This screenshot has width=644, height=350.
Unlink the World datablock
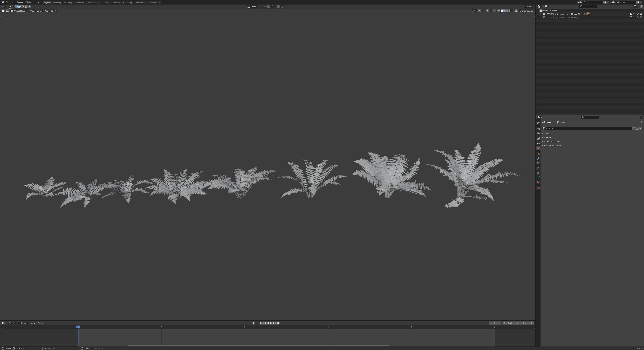[640, 128]
